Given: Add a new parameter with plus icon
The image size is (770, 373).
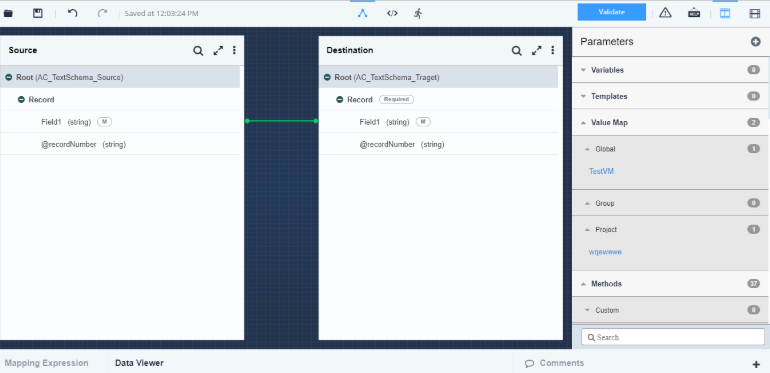Looking at the screenshot, I should [x=756, y=42].
